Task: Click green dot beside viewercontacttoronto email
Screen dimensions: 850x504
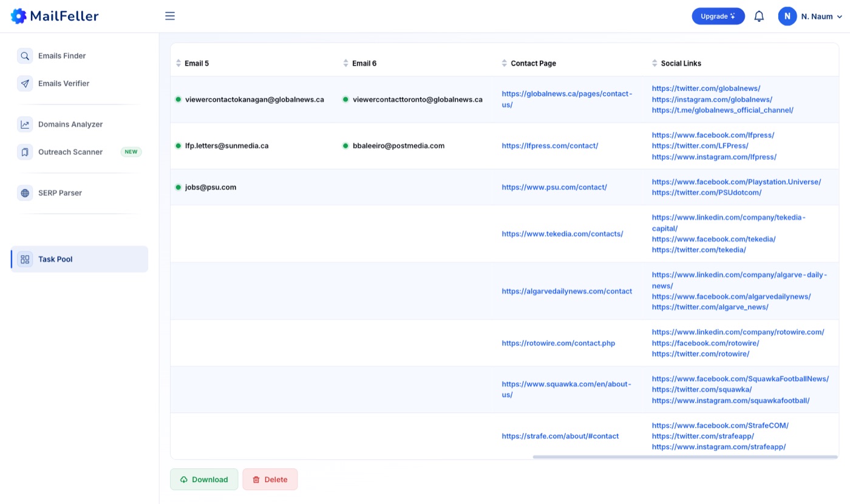Action: click(345, 99)
